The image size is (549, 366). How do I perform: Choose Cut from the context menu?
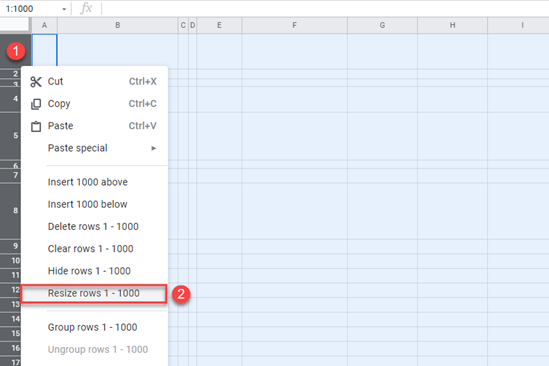click(94, 82)
